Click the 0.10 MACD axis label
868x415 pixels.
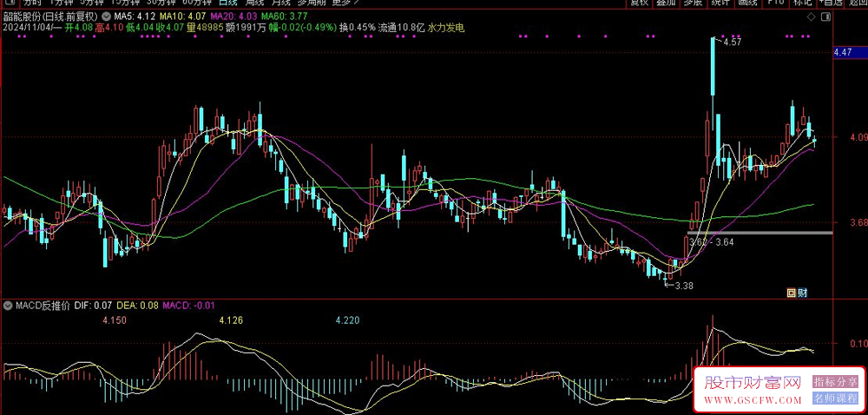point(859,343)
